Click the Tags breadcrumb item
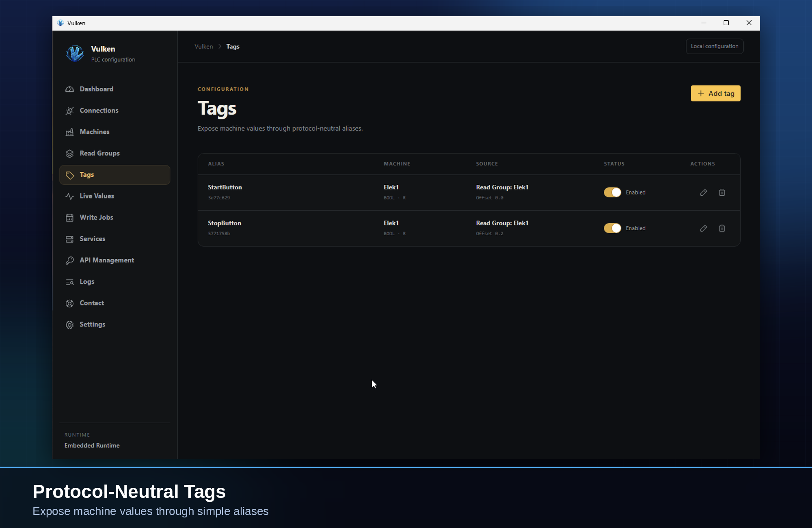Screen dimensions: 812x528 [x=233, y=47]
